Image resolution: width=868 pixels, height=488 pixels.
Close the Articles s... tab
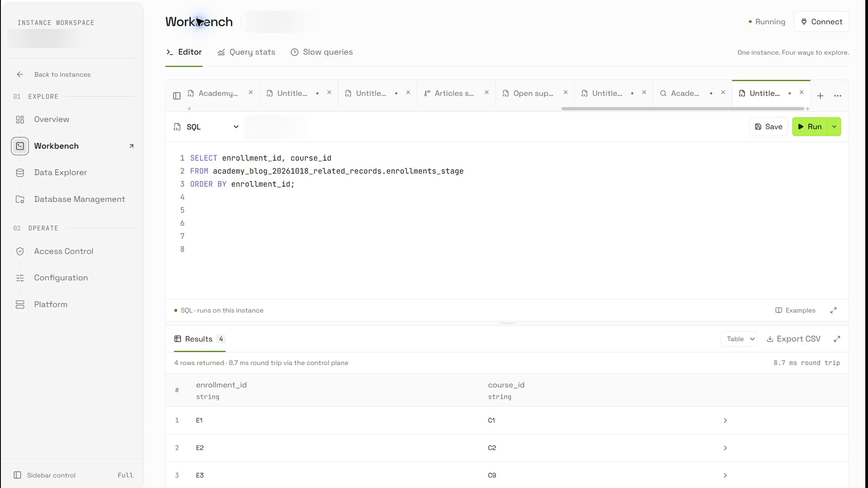point(486,93)
